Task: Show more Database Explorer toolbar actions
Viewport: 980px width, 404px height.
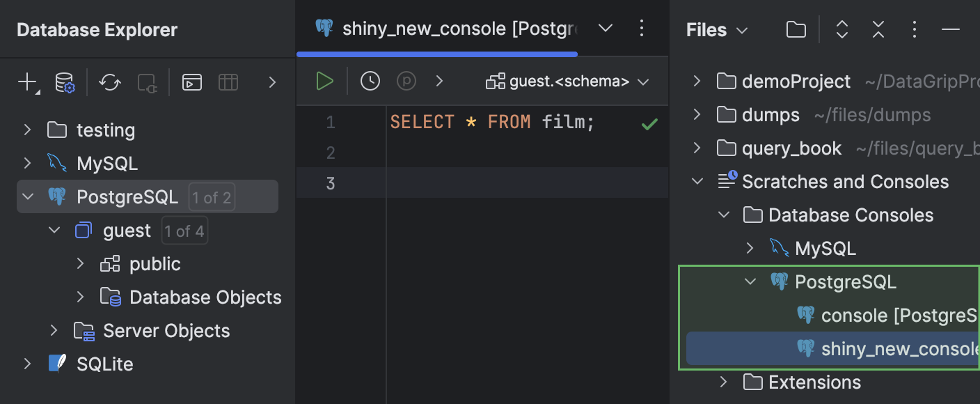Action: pos(272,81)
